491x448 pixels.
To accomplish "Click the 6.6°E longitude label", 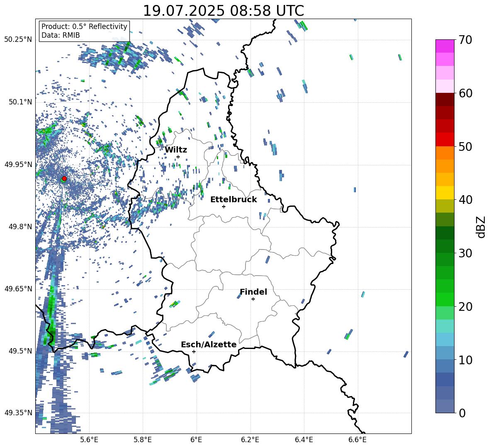I will (357, 440).
